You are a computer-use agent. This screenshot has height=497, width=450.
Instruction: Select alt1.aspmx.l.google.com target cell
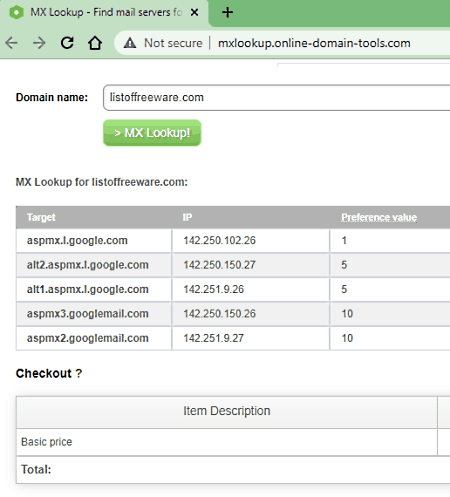pos(94,289)
